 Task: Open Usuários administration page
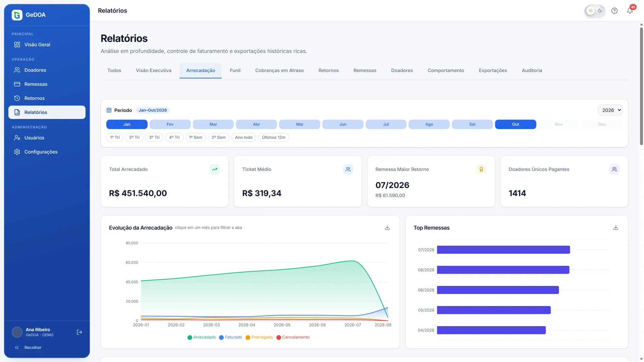tap(47, 138)
